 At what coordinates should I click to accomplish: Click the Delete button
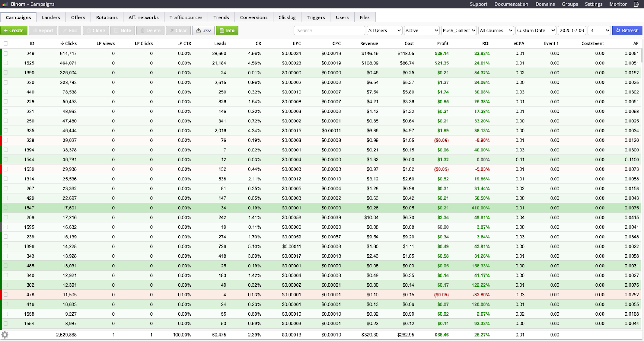point(150,31)
